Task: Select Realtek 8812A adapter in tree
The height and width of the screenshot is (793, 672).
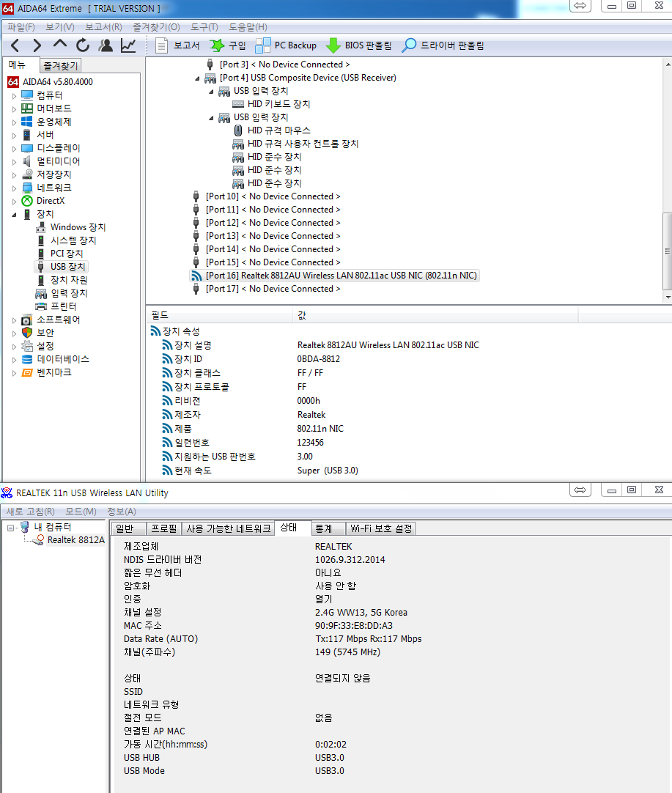Action: pos(75,540)
